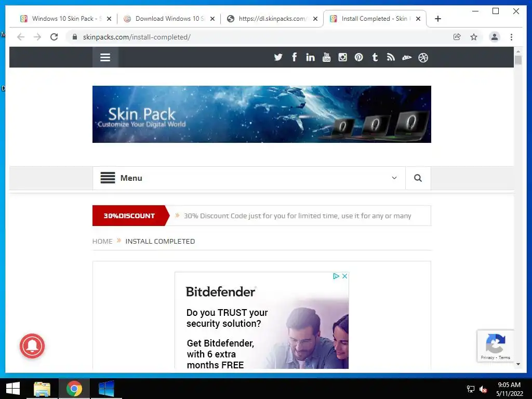Open the Pinterest social icon
Image resolution: width=532 pixels, height=399 pixels.
[358, 57]
